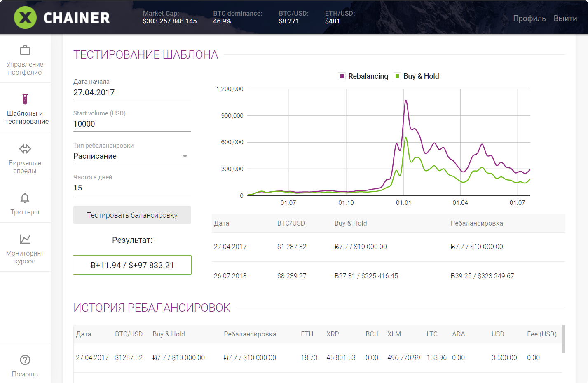Focus the Start volume (USD) field

point(132,124)
